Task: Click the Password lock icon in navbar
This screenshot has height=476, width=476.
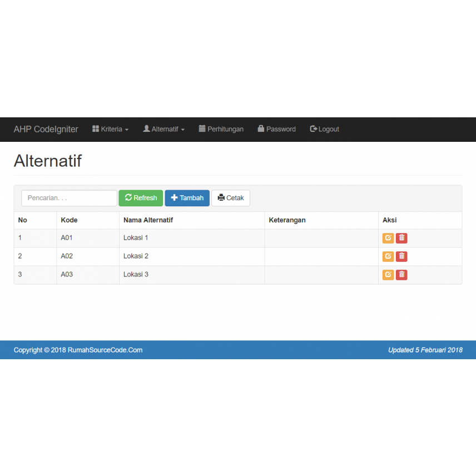Action: point(260,128)
